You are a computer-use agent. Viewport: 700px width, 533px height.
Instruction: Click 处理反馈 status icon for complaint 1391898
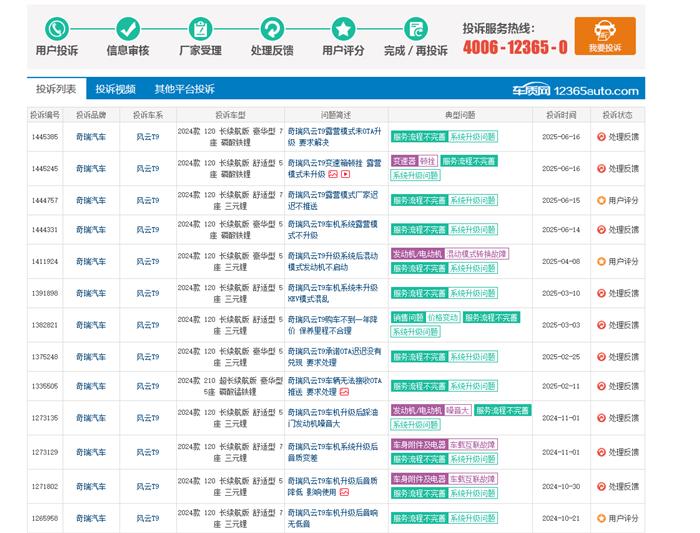[x=601, y=293]
